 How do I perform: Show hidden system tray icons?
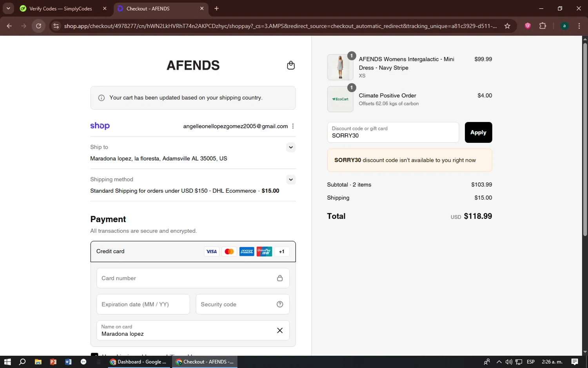point(499,362)
